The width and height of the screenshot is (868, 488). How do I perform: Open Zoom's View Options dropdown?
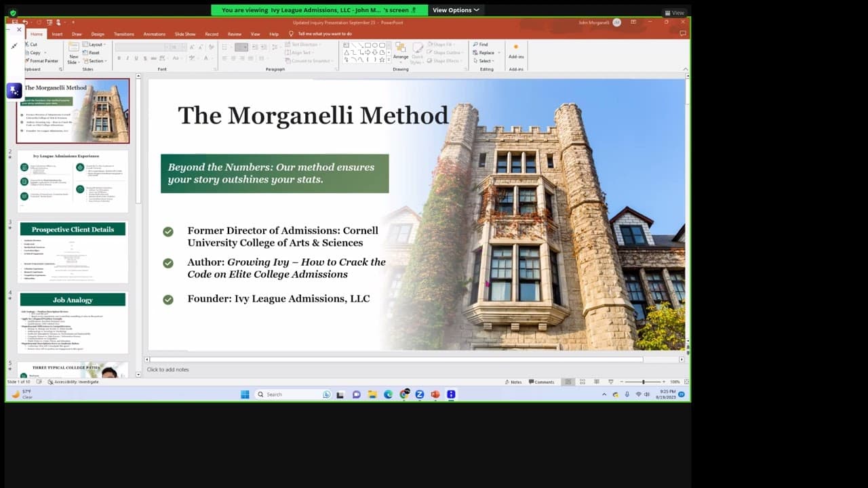click(x=456, y=10)
